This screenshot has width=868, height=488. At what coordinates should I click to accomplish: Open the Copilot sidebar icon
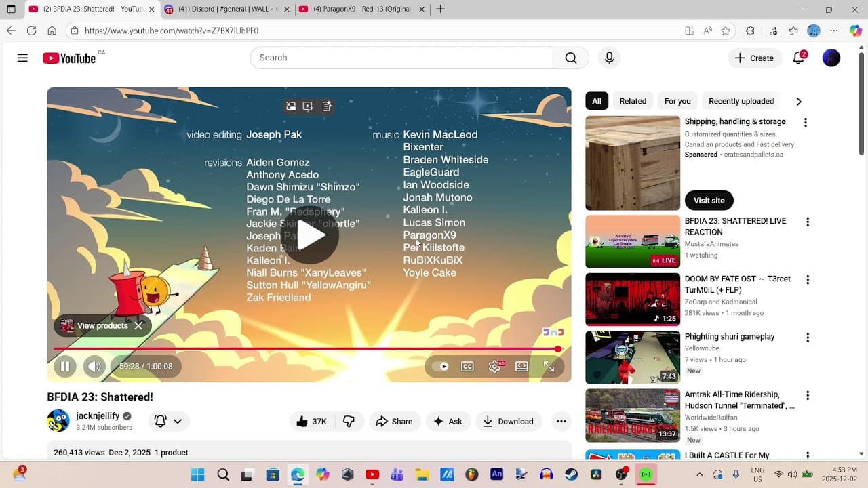point(856,30)
